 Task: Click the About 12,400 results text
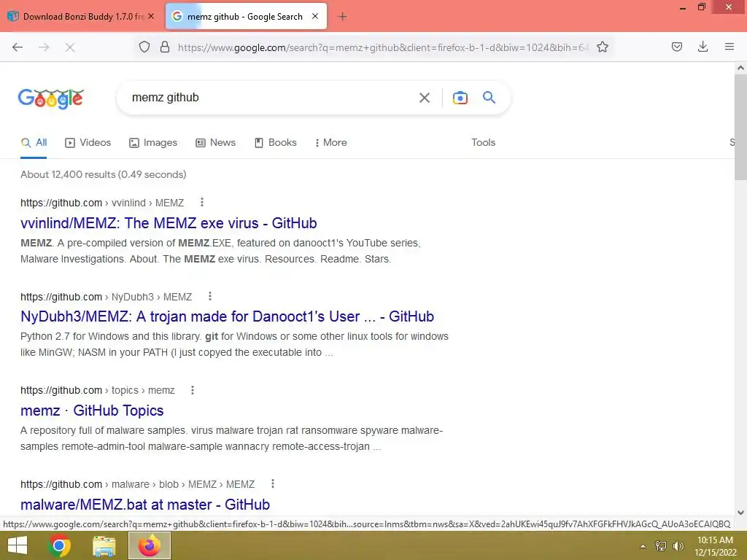click(x=104, y=174)
